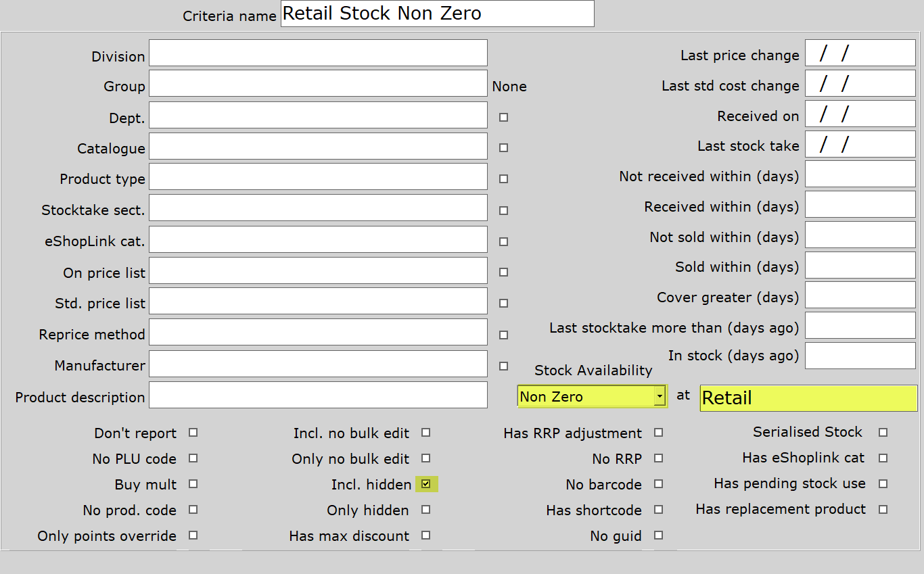Check Has pending stock use

[x=883, y=483]
